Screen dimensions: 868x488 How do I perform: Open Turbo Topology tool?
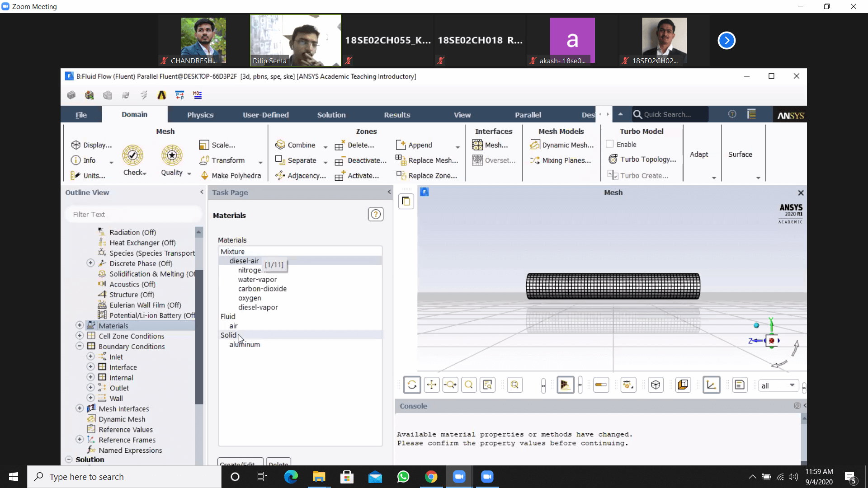(642, 160)
